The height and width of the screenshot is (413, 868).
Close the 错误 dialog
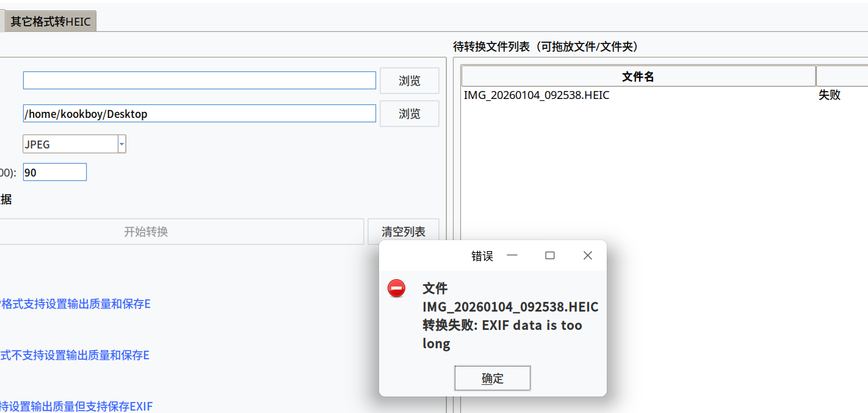588,255
